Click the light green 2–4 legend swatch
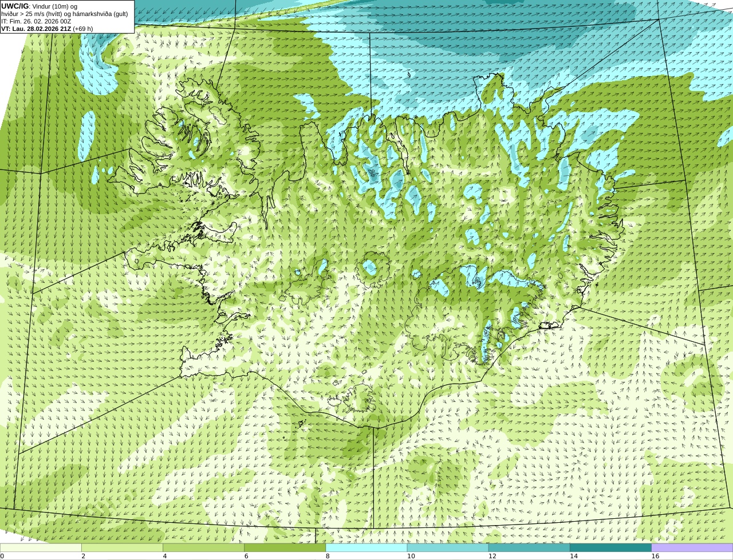This screenshot has height=560, width=733. [122, 547]
